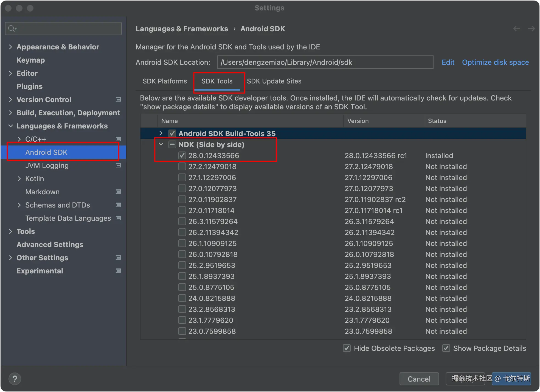Select Keymap in the settings sidebar

[x=30, y=60]
